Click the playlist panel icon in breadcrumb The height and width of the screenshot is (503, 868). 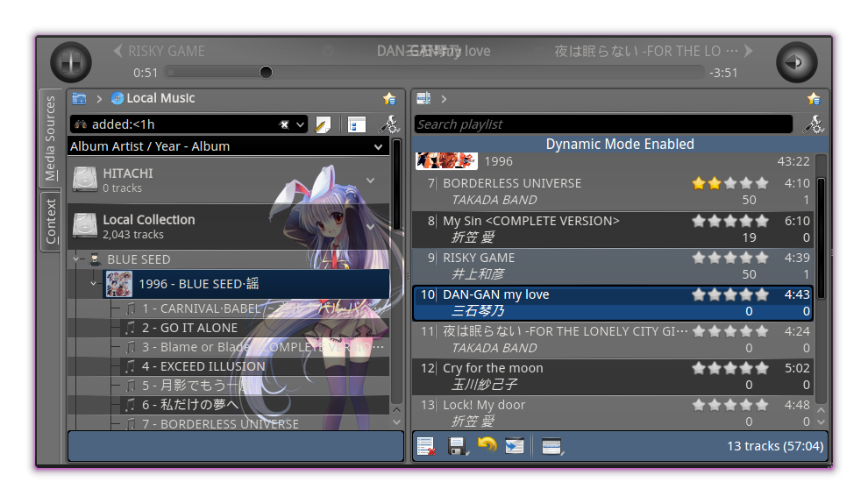click(423, 98)
